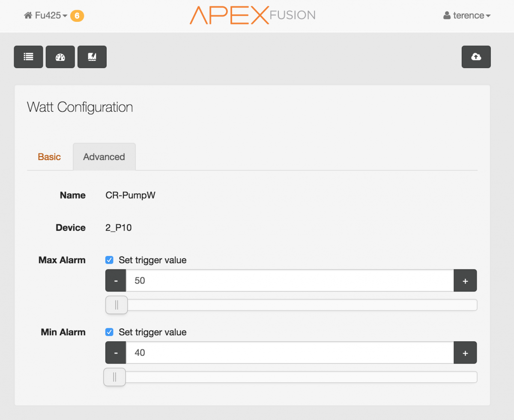This screenshot has width=514, height=420.
Task: Click the user icon beside terence
Action: click(x=447, y=16)
